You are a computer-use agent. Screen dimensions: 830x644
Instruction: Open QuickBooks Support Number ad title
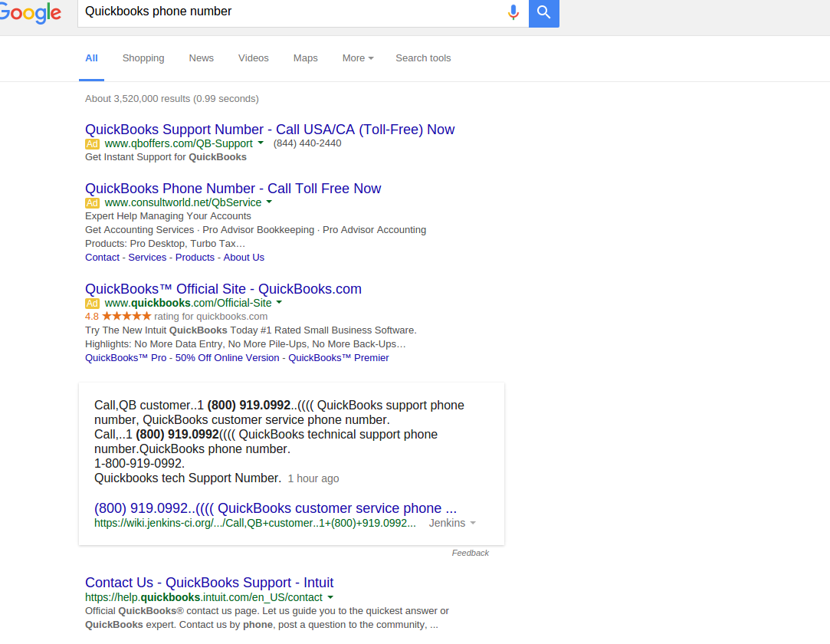click(270, 130)
